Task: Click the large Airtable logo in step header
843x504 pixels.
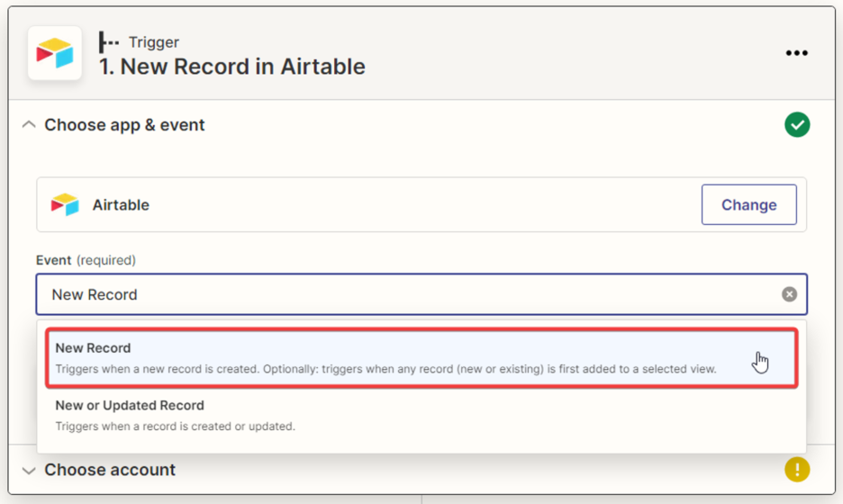Action: tap(55, 53)
